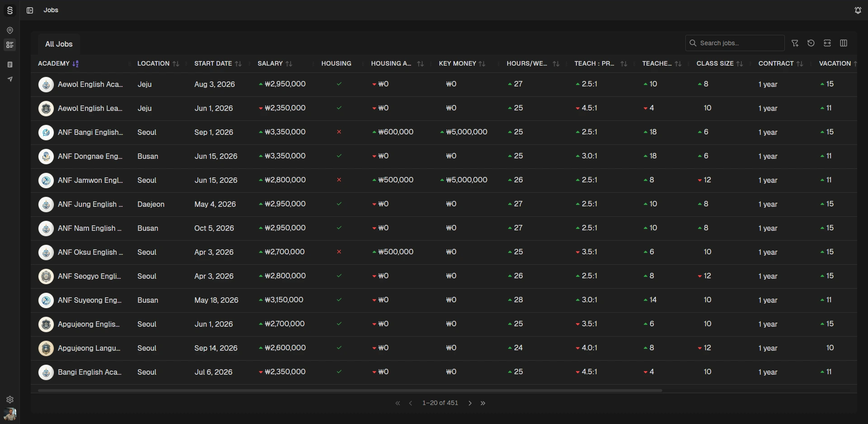The width and height of the screenshot is (868, 424).
Task: Click the fit column width icon
Action: tap(827, 43)
